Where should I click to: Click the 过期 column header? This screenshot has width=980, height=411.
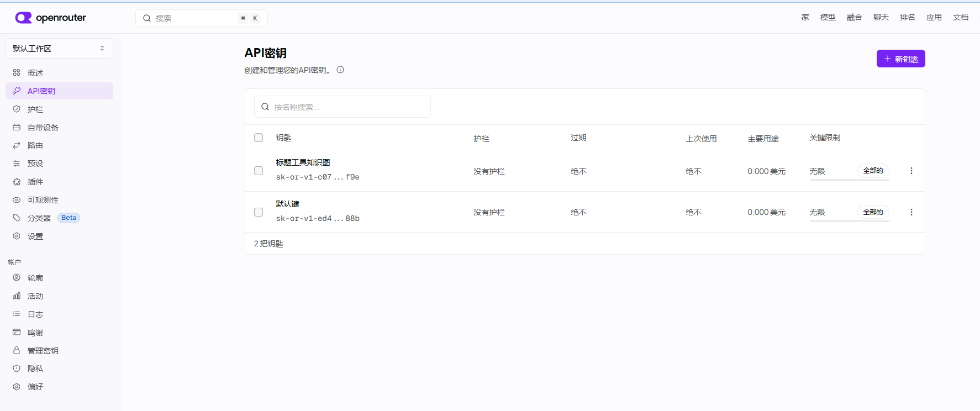[579, 138]
